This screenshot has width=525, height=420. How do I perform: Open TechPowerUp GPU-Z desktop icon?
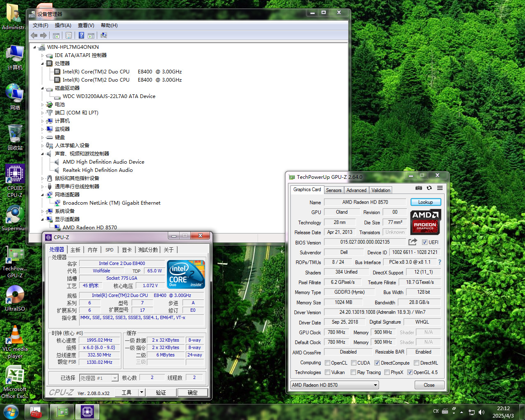(15, 262)
